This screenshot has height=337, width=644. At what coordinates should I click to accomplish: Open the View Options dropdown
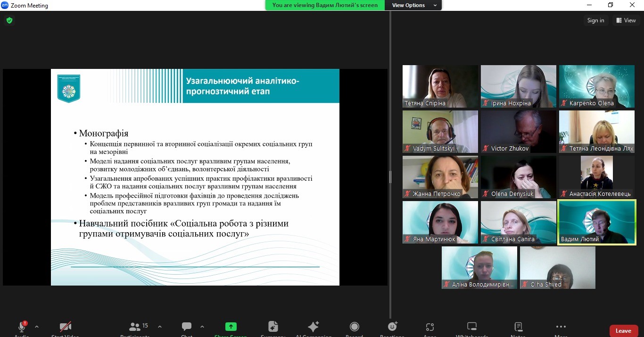[413, 5]
